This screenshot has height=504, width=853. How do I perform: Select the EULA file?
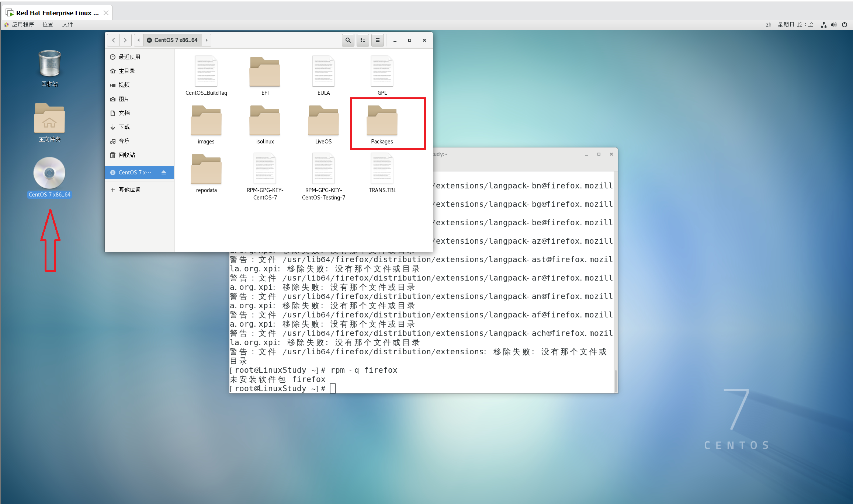(323, 76)
